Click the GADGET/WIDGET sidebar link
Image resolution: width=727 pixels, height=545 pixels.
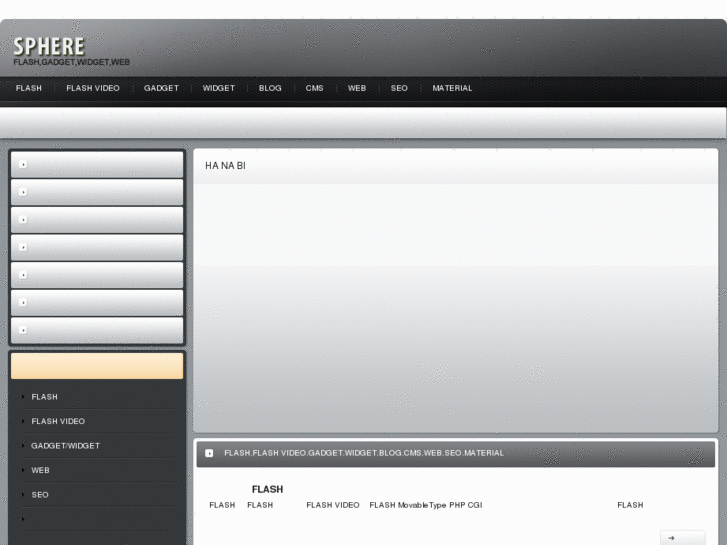tap(65, 446)
